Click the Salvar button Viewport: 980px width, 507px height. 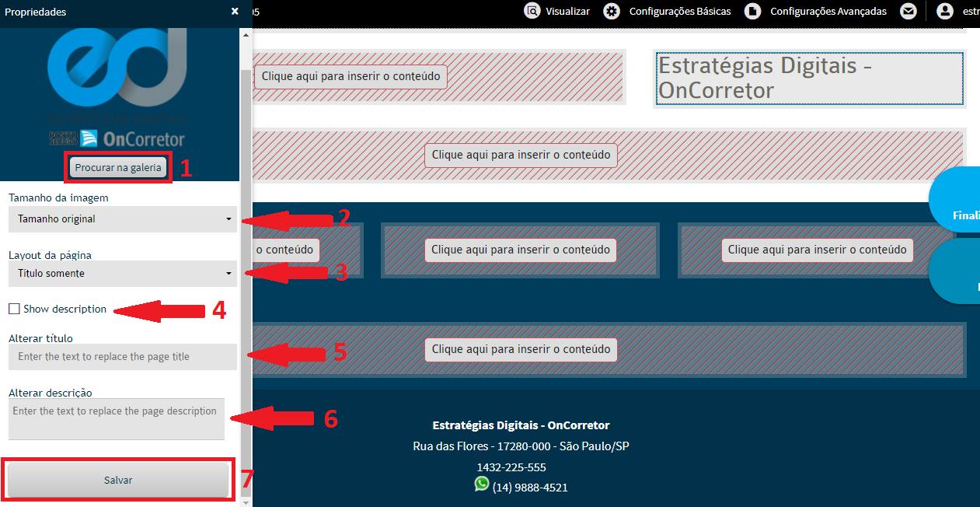click(x=118, y=481)
